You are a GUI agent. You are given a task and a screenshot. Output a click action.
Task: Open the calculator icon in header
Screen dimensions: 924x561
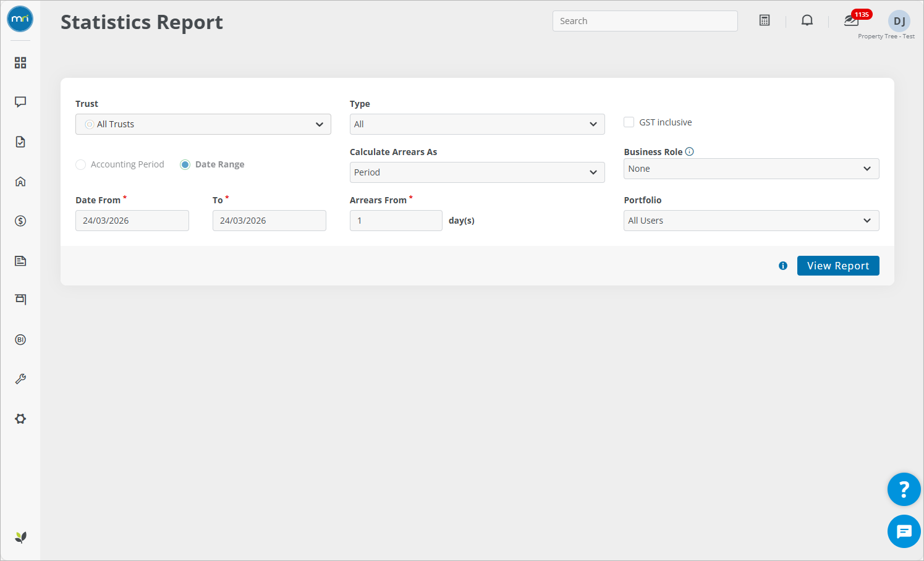pyautogui.click(x=765, y=20)
